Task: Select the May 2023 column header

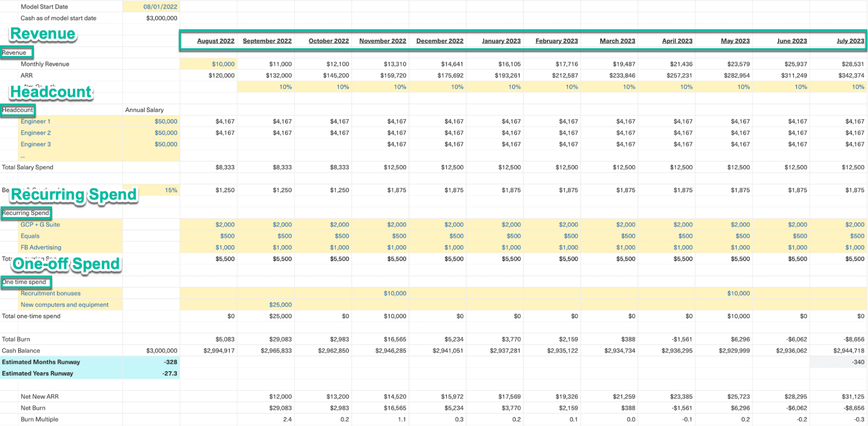Action: 735,41
